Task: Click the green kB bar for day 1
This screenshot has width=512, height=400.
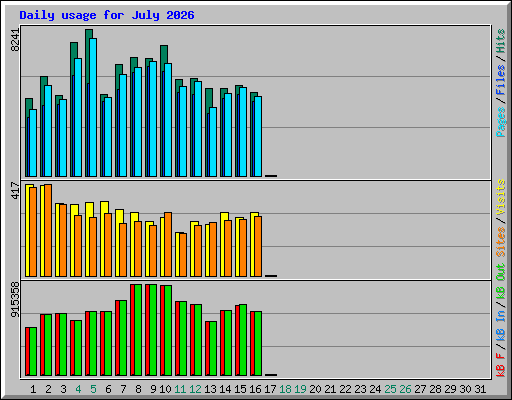Action: [x=33, y=351]
